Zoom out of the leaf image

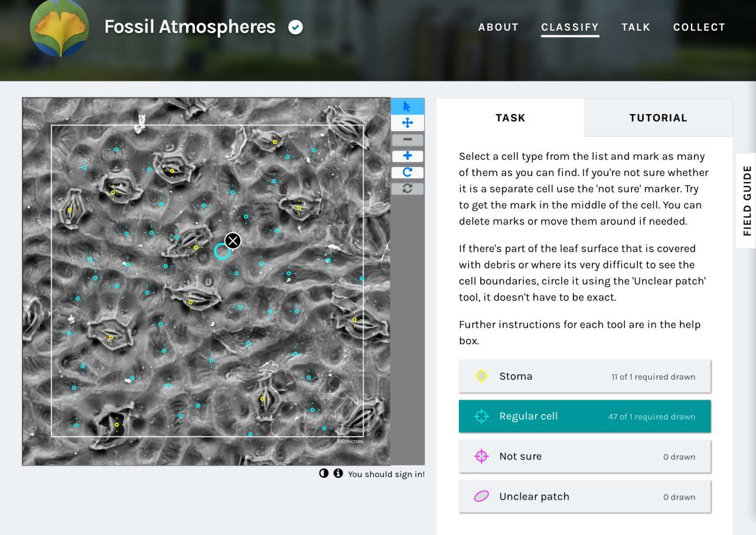(408, 139)
